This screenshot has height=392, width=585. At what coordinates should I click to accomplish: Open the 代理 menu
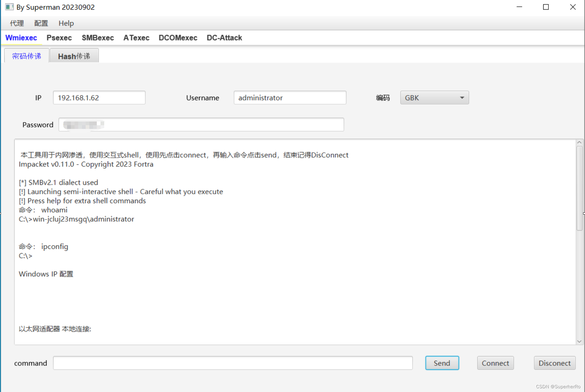16,23
